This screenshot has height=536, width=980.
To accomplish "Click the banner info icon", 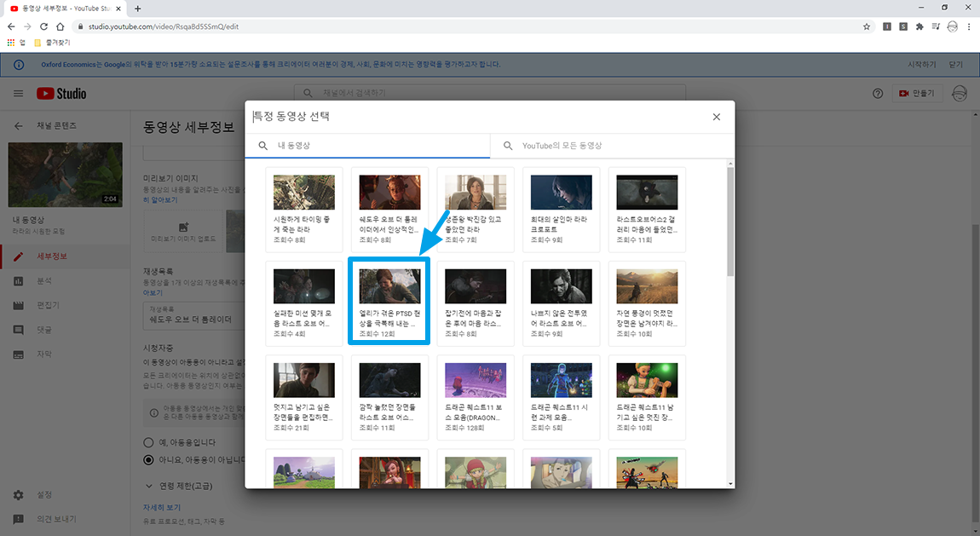I will pos(19,65).
